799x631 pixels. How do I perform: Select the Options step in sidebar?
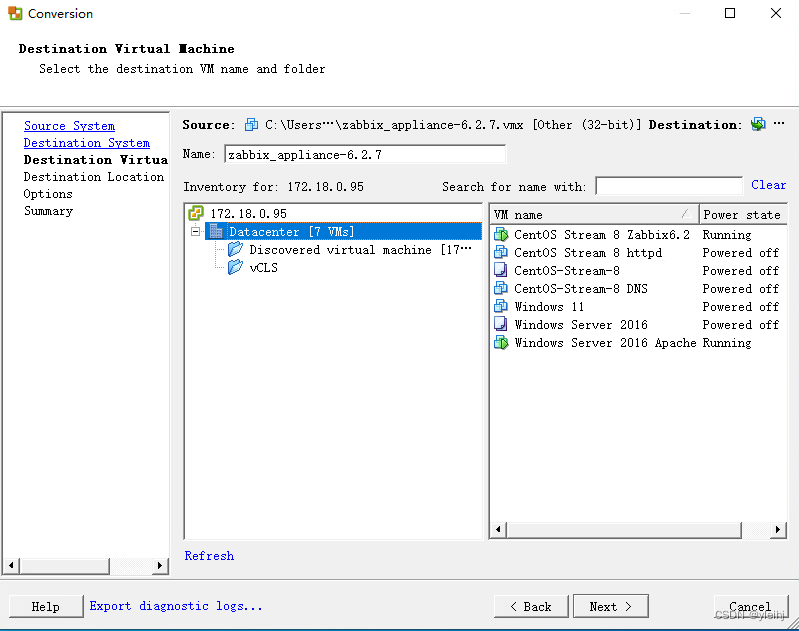[48, 194]
